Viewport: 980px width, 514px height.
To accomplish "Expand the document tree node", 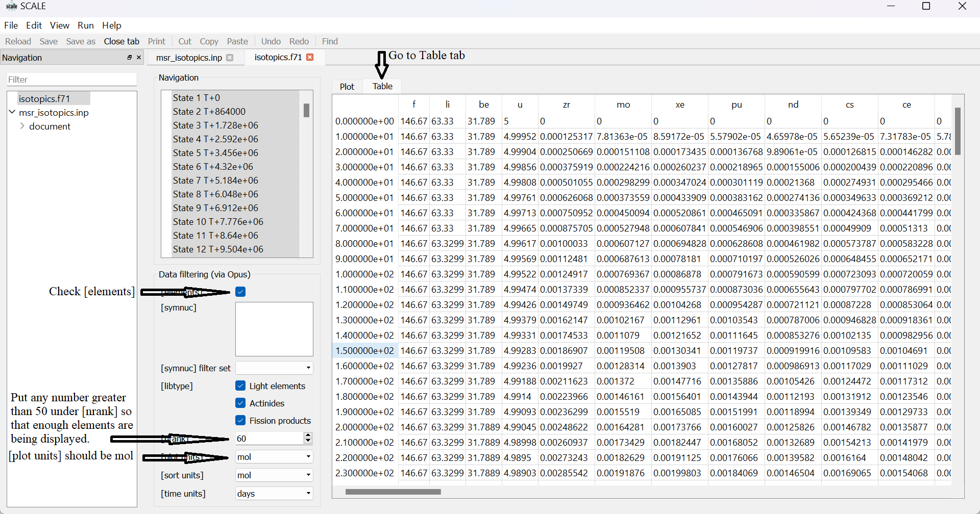I will [22, 126].
